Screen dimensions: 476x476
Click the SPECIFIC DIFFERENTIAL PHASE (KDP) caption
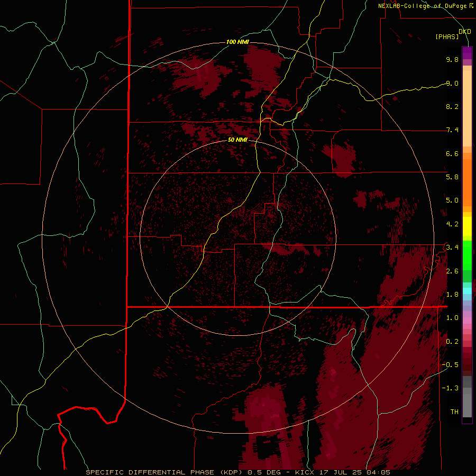tap(165, 472)
